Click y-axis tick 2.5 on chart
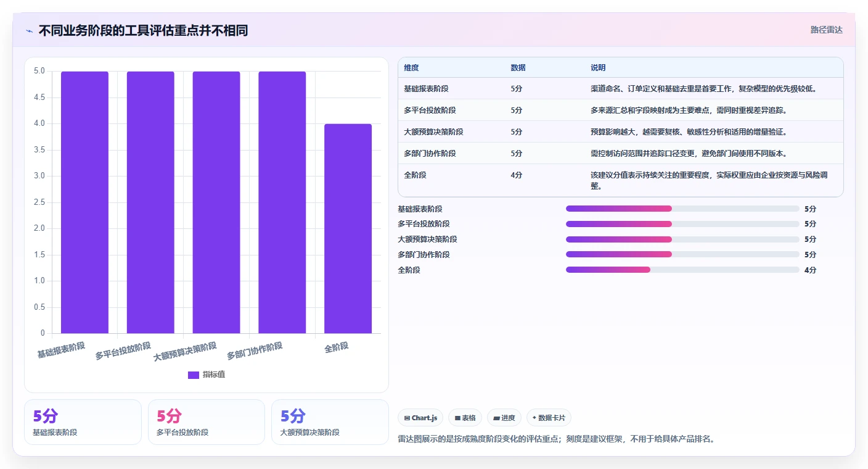Screen dimensions: 868x469 (x=39, y=202)
